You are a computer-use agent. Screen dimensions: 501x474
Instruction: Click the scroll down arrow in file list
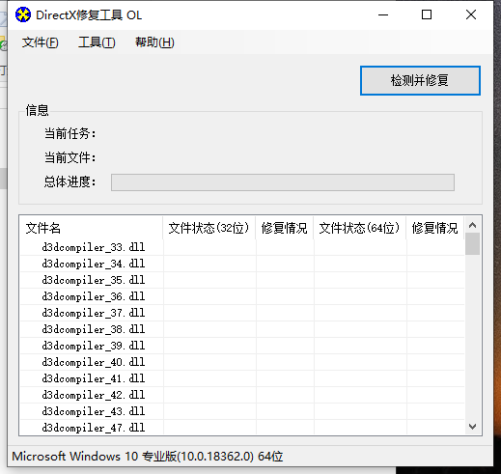click(x=472, y=426)
